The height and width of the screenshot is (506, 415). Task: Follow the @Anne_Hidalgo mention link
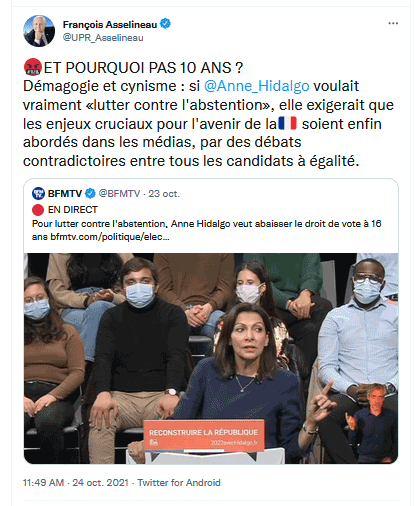coord(256,86)
